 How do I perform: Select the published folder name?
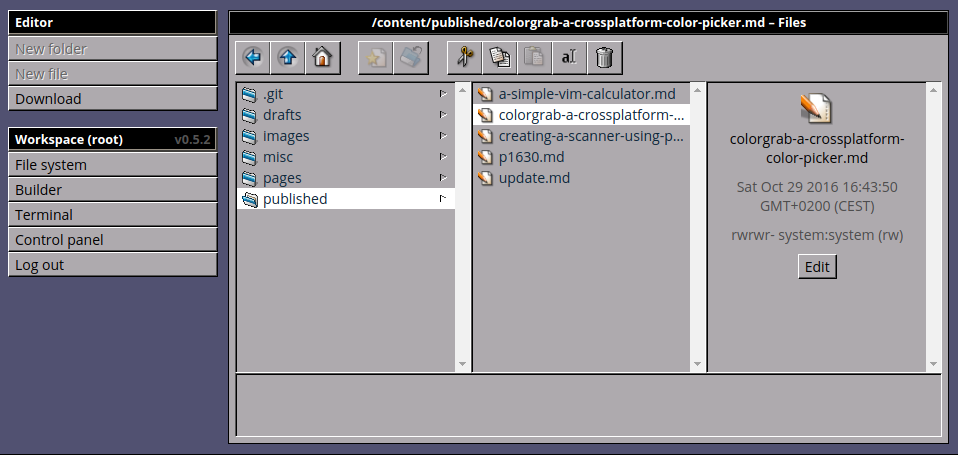click(295, 199)
